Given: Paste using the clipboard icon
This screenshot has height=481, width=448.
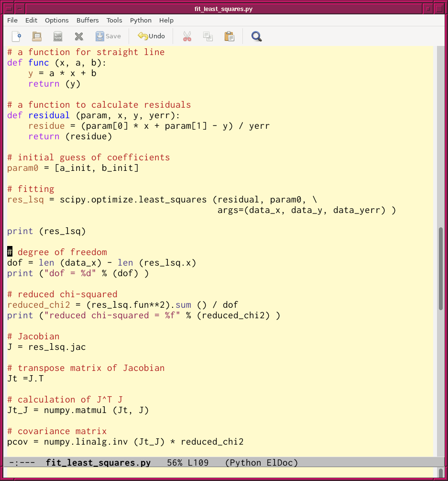Looking at the screenshot, I should point(229,36).
